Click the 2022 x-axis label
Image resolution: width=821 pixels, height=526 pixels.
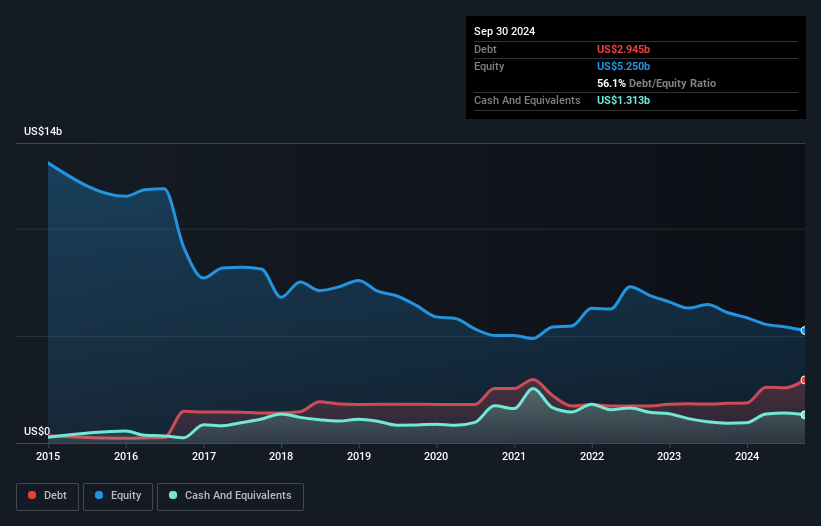[592, 456]
